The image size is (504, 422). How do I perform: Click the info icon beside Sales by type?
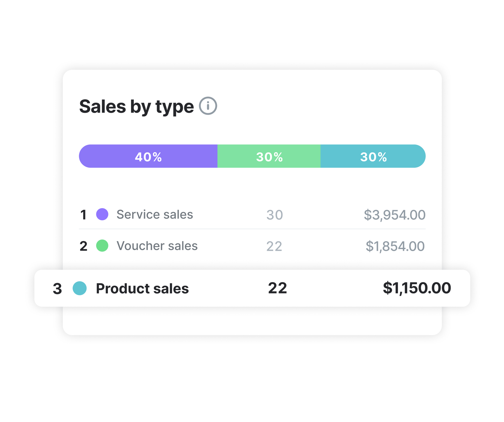[x=208, y=106]
